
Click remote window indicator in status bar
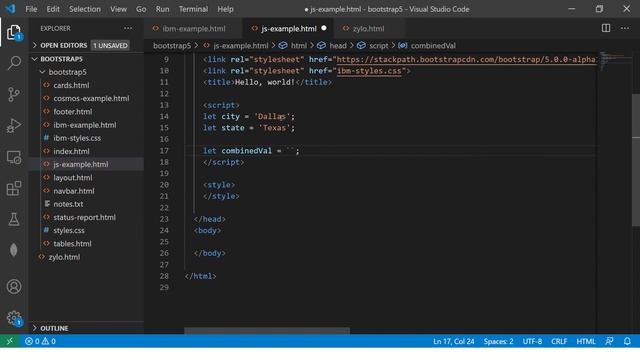(x=9, y=341)
